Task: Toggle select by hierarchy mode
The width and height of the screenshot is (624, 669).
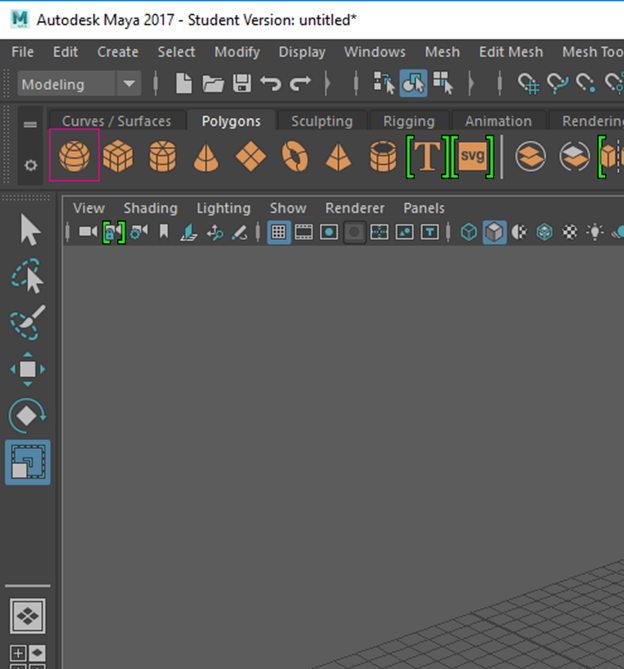Action: coord(384,83)
